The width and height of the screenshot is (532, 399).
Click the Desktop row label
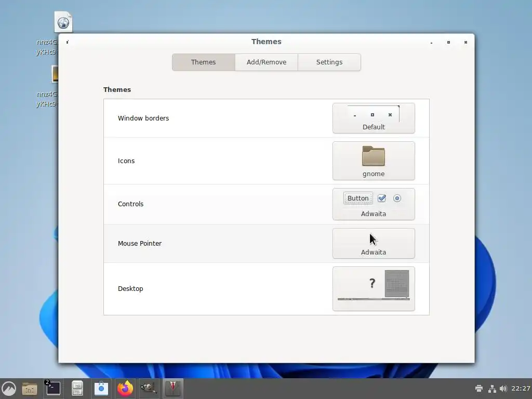pos(130,288)
